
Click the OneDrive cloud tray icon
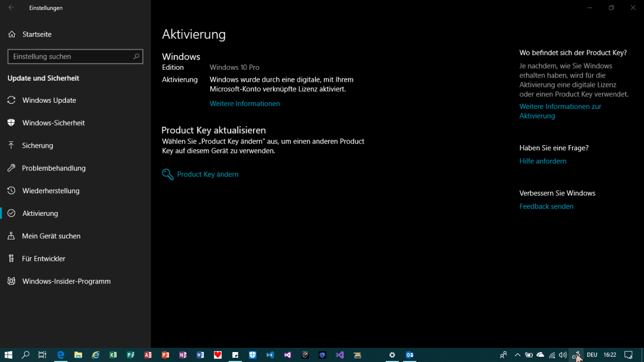540,355
